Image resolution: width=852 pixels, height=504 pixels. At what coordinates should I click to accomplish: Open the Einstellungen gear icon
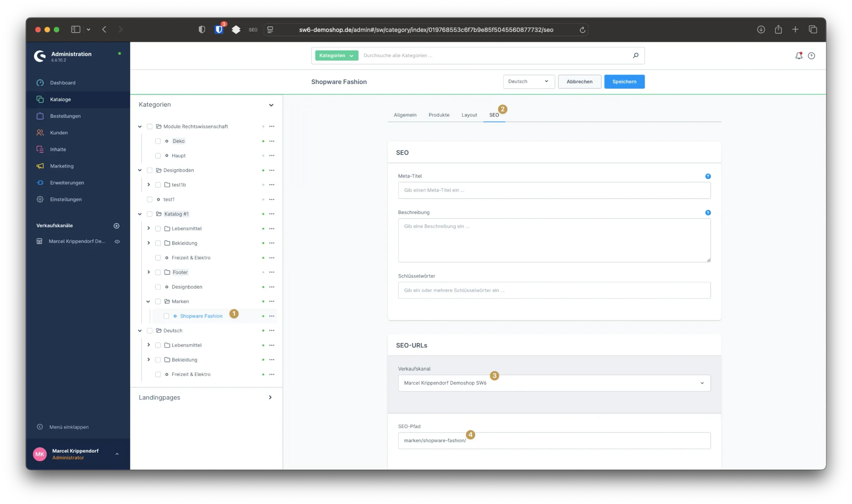point(40,199)
